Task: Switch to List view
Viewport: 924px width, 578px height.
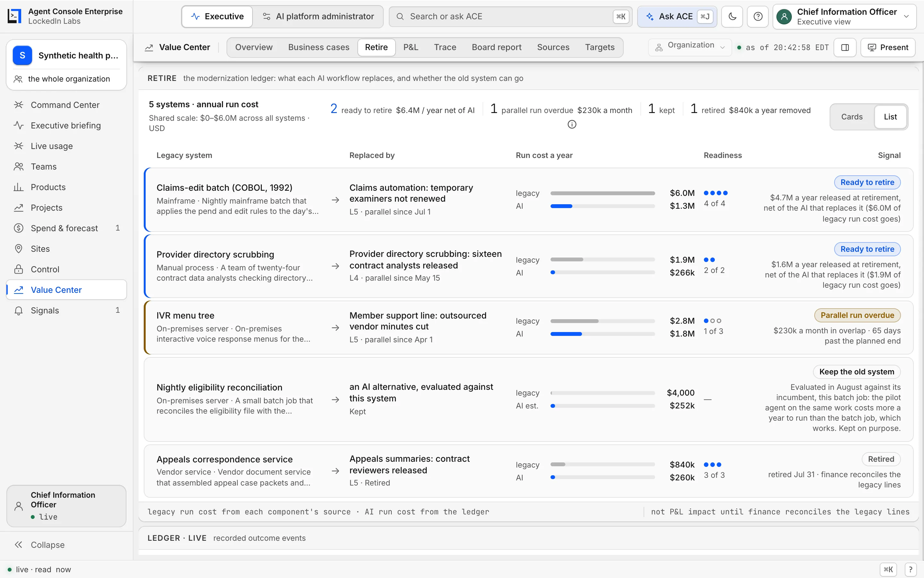Action: point(890,117)
